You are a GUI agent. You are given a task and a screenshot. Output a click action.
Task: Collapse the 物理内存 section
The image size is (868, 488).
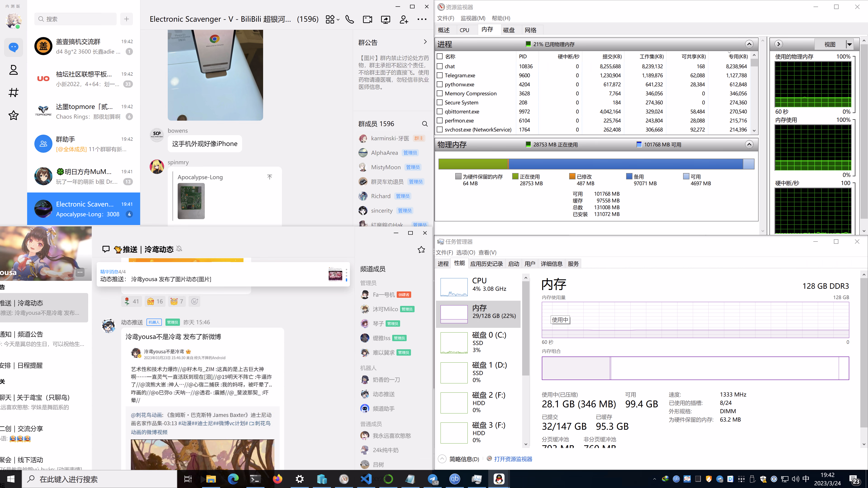(x=749, y=145)
